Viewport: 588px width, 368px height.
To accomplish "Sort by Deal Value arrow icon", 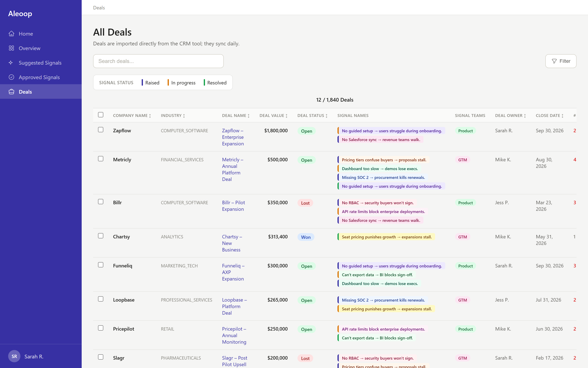I will tap(286, 116).
